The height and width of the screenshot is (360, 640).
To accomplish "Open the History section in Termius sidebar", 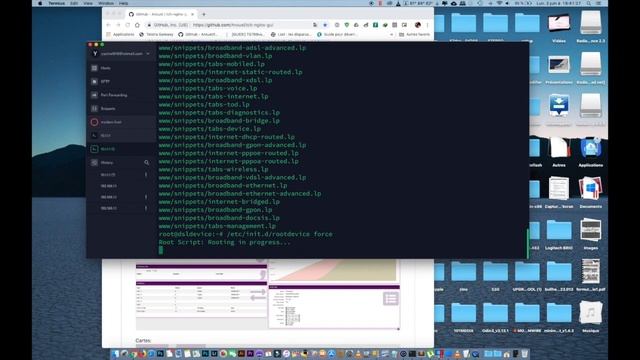I will pyautogui.click(x=107, y=162).
